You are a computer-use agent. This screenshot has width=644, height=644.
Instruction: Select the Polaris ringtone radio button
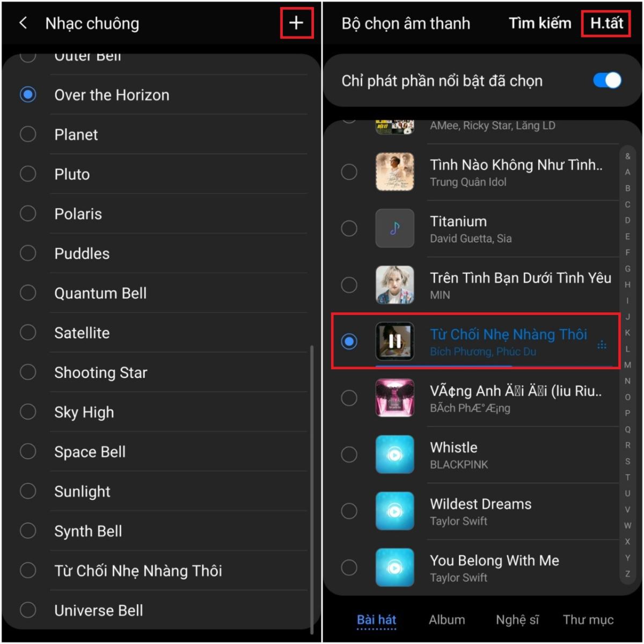coord(28,214)
